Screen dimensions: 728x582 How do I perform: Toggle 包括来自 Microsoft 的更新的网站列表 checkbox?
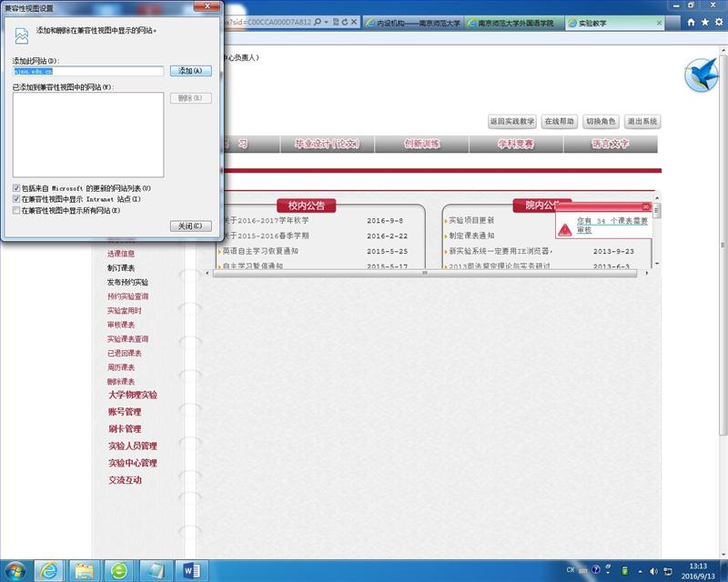(16, 187)
